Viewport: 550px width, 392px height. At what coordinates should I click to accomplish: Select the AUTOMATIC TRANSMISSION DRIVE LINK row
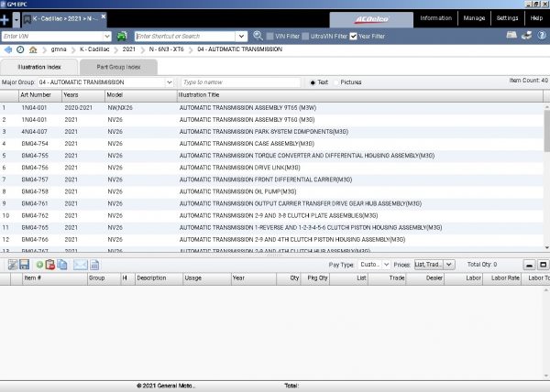click(272, 168)
